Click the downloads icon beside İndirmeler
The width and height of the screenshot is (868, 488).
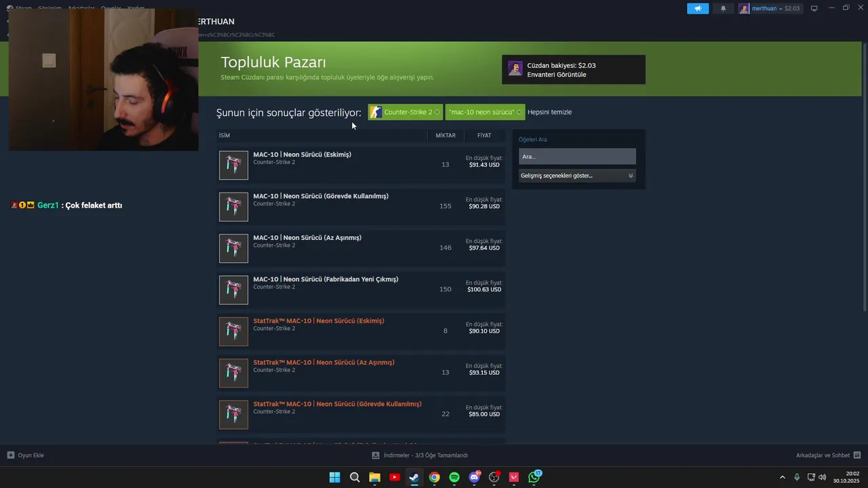pos(376,455)
